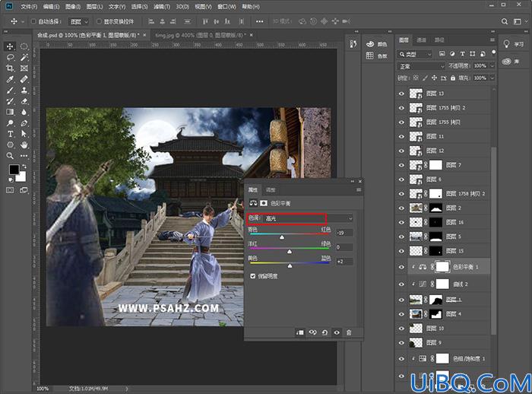Select the Pen tool
This screenshot has width=532, height=394.
[24, 123]
